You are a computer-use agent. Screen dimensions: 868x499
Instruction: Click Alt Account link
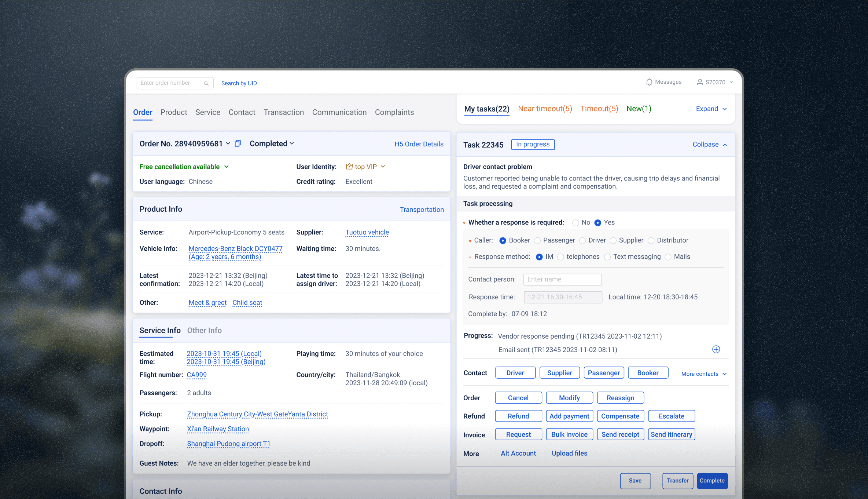[518, 454]
